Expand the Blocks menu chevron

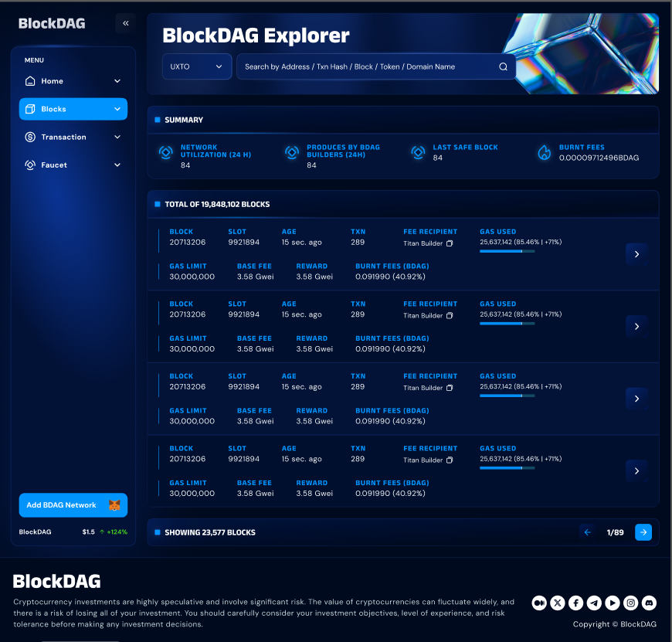pyautogui.click(x=117, y=109)
